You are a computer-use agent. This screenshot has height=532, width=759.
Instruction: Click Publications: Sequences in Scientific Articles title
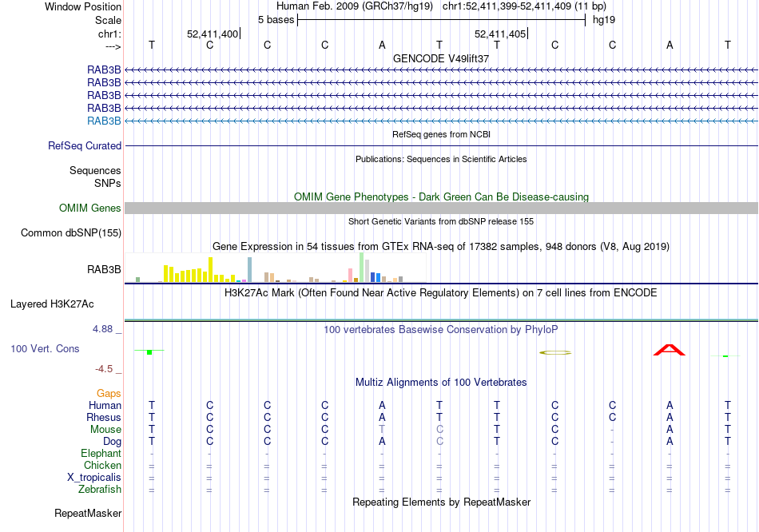441,159
